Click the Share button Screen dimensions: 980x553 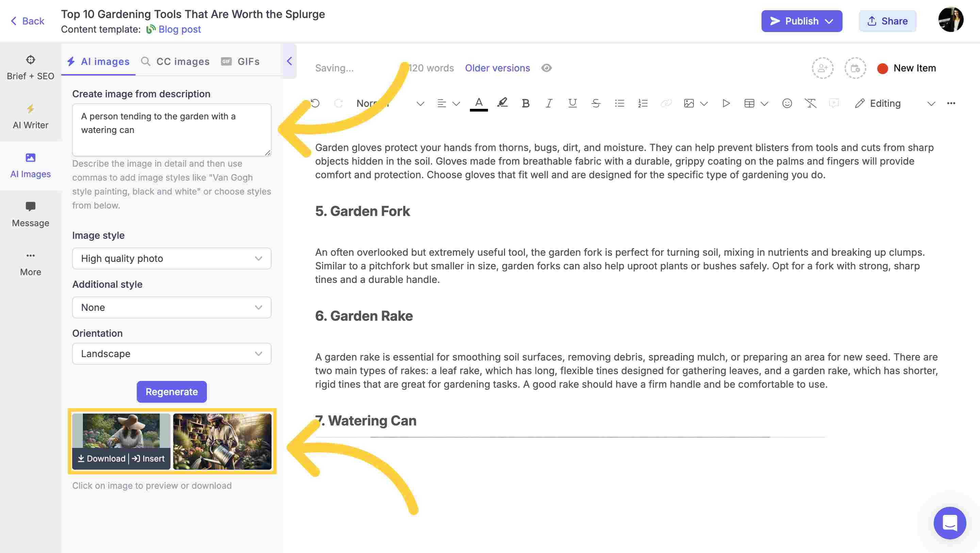pyautogui.click(x=887, y=21)
